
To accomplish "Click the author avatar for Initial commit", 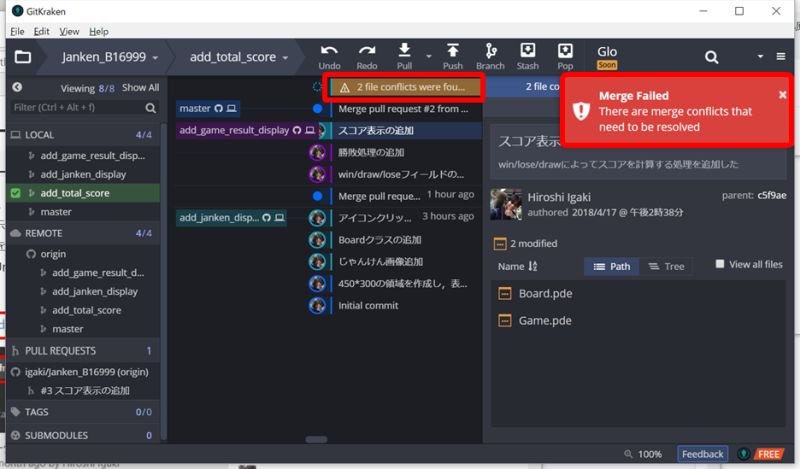I will pos(317,305).
